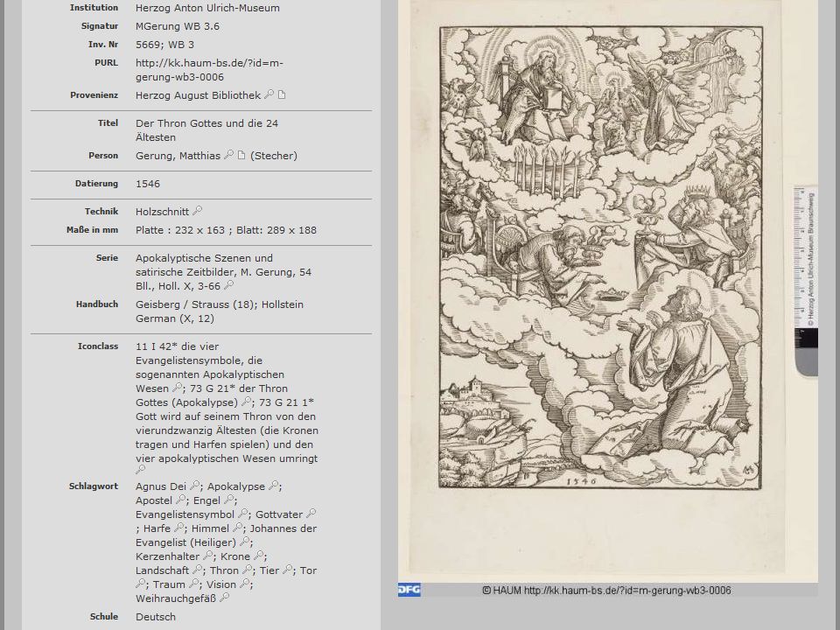Viewport: 840px width, 630px height.
Task: Click the Handbuch label
Action: point(97,304)
